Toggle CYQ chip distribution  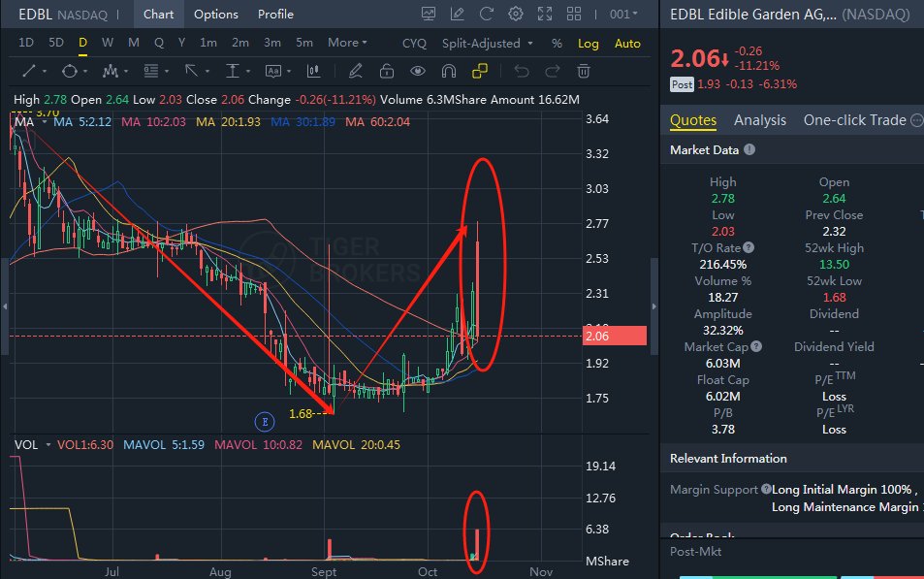pos(414,44)
